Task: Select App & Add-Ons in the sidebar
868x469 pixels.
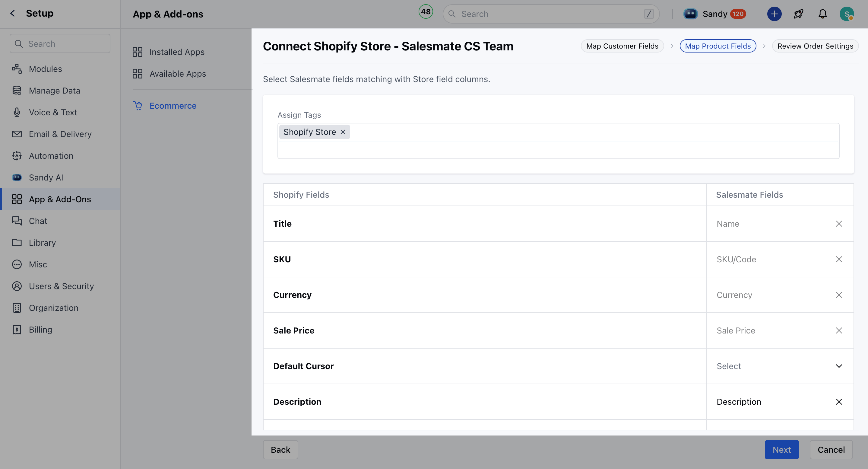Action: [x=60, y=199]
